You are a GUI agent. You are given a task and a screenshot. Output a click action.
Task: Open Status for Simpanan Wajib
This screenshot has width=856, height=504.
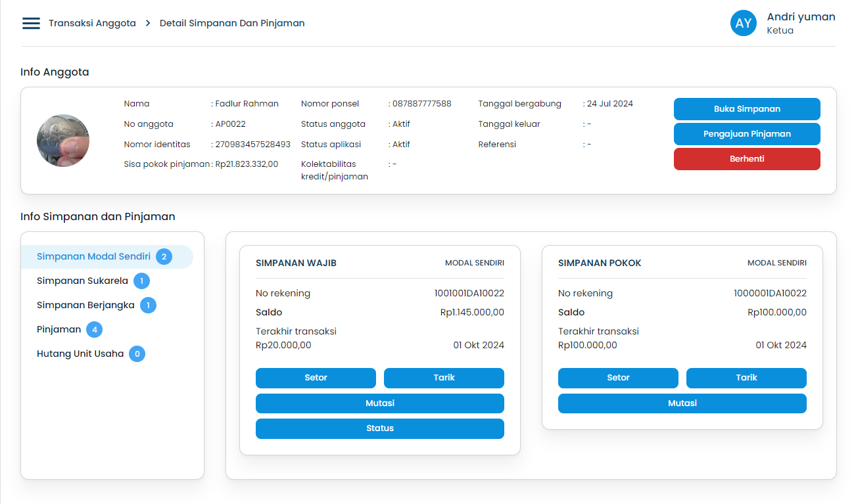[x=380, y=428]
